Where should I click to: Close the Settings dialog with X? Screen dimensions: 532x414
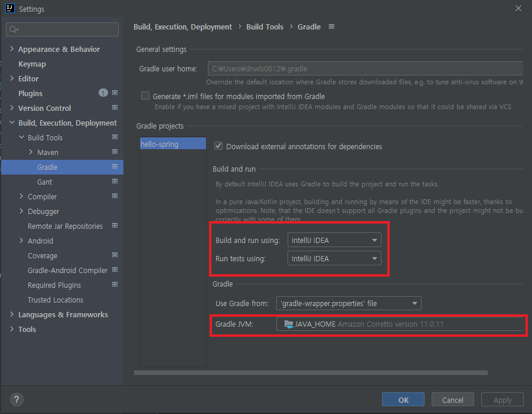[518, 8]
